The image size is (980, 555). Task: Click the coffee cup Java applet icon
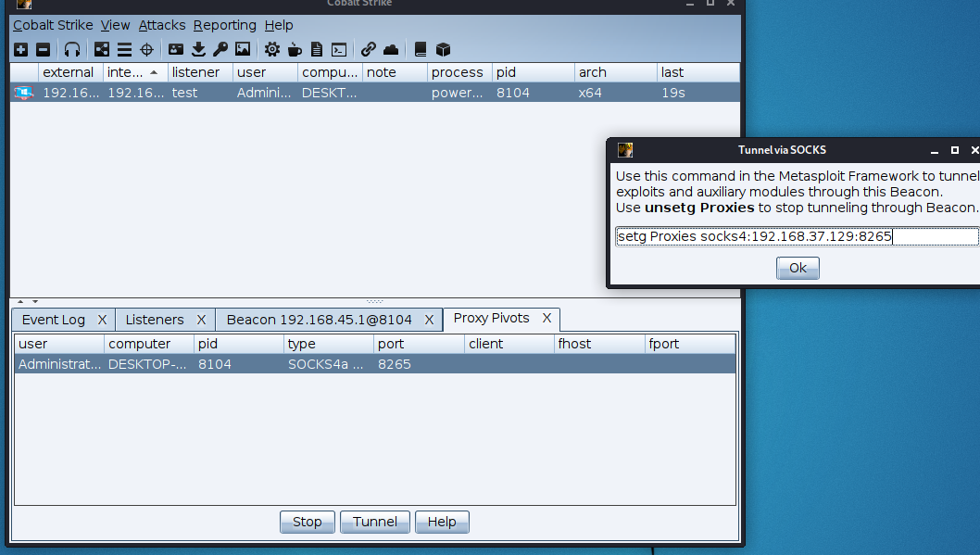pos(295,49)
